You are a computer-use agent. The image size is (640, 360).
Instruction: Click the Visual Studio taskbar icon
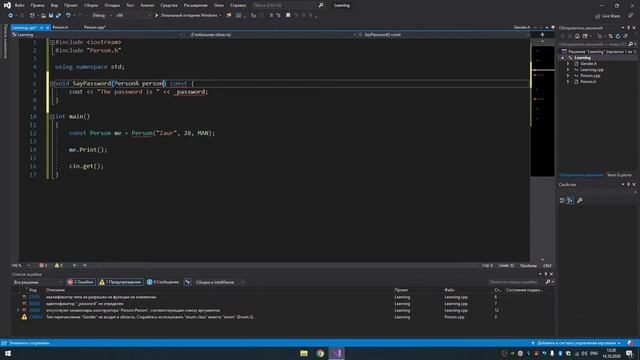point(337,353)
